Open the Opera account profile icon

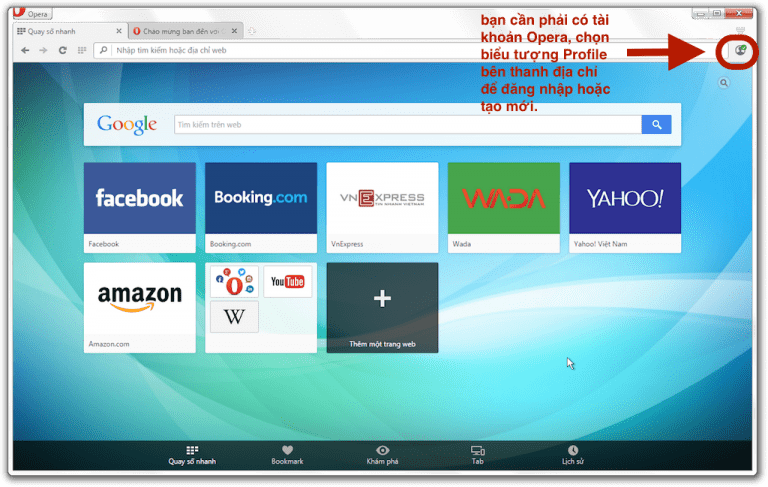coord(740,50)
